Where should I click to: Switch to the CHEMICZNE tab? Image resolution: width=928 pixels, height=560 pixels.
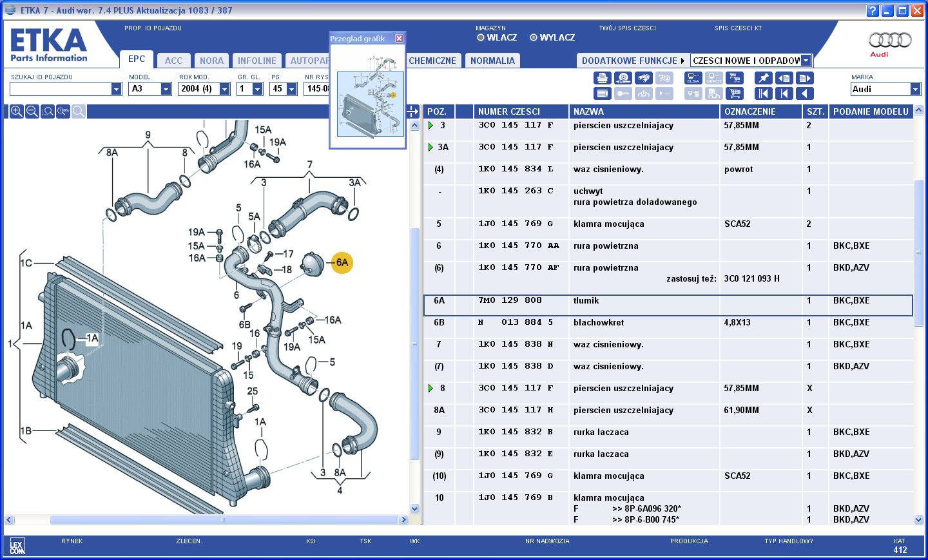pyautogui.click(x=432, y=61)
